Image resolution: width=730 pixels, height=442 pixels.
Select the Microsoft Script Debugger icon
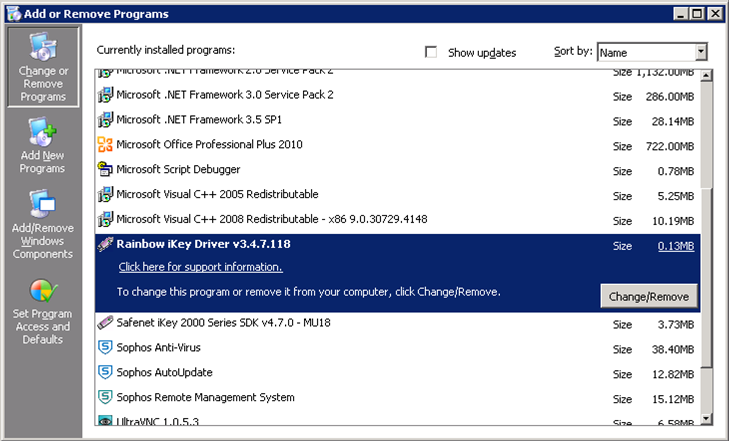[x=105, y=169]
